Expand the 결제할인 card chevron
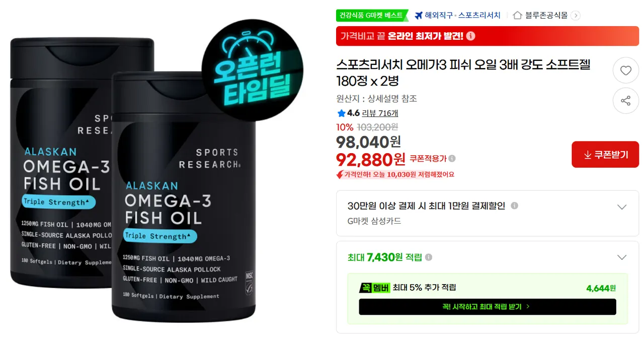Viewport: 644px width, 338px height. pyautogui.click(x=622, y=207)
